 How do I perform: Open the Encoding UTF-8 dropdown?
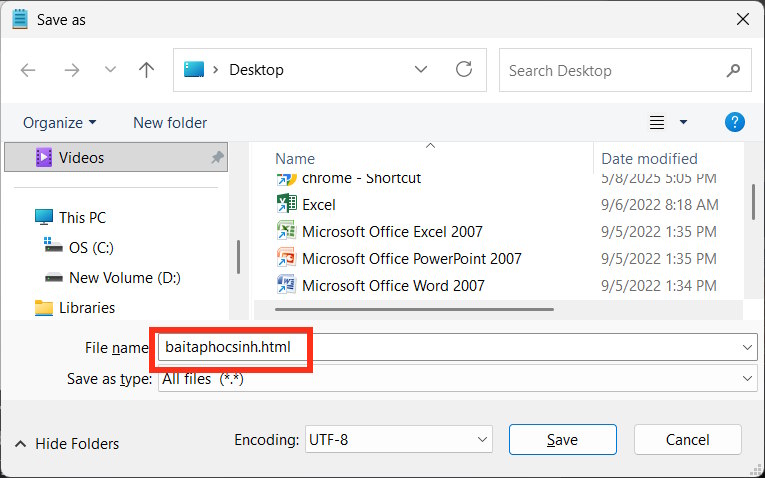[483, 439]
